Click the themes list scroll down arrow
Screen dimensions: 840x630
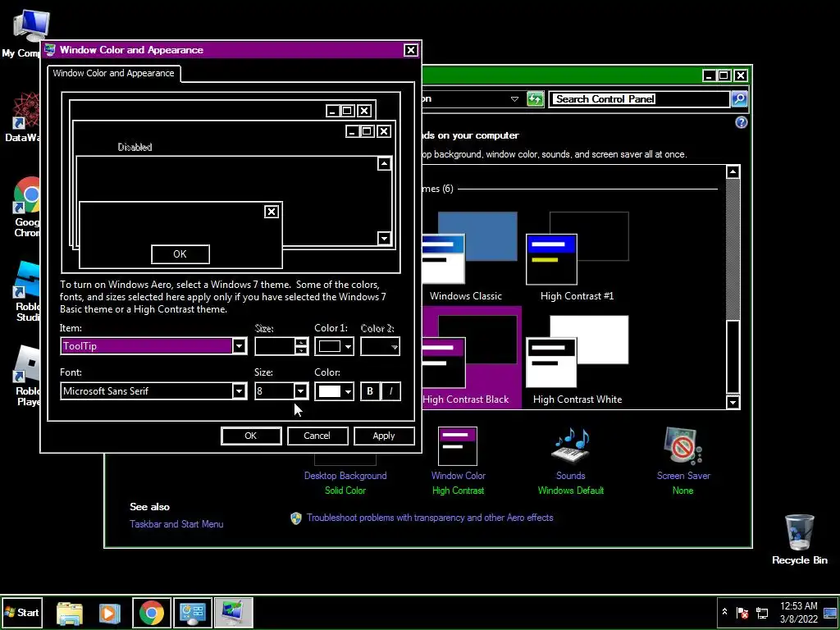coord(733,402)
